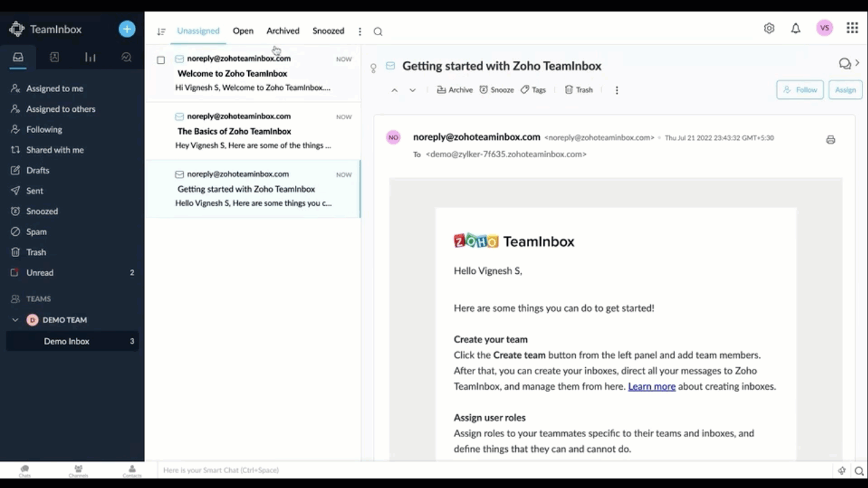Select the Welcome to Zoho TeamInbox checkbox

point(161,60)
